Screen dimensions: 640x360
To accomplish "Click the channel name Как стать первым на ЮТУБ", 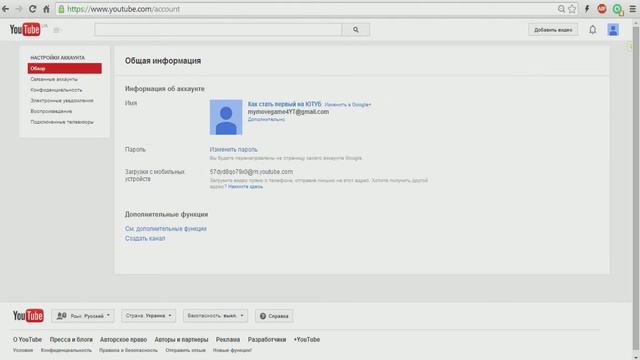I will (x=284, y=104).
